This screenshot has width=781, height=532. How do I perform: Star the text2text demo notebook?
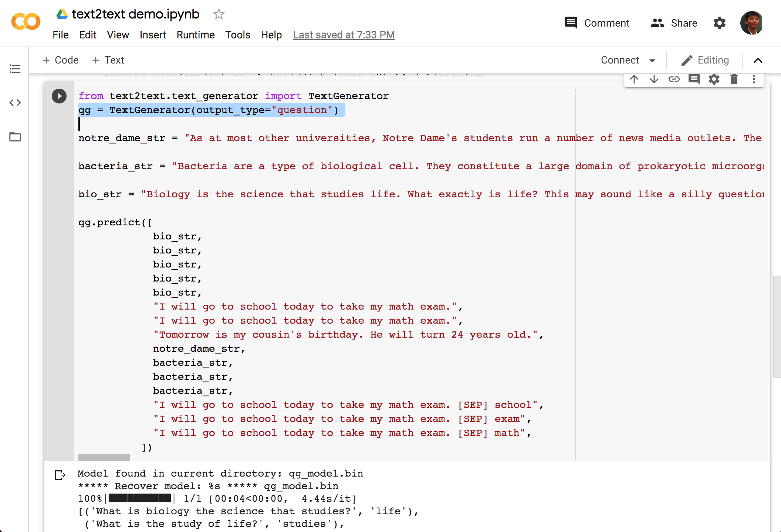pos(219,14)
